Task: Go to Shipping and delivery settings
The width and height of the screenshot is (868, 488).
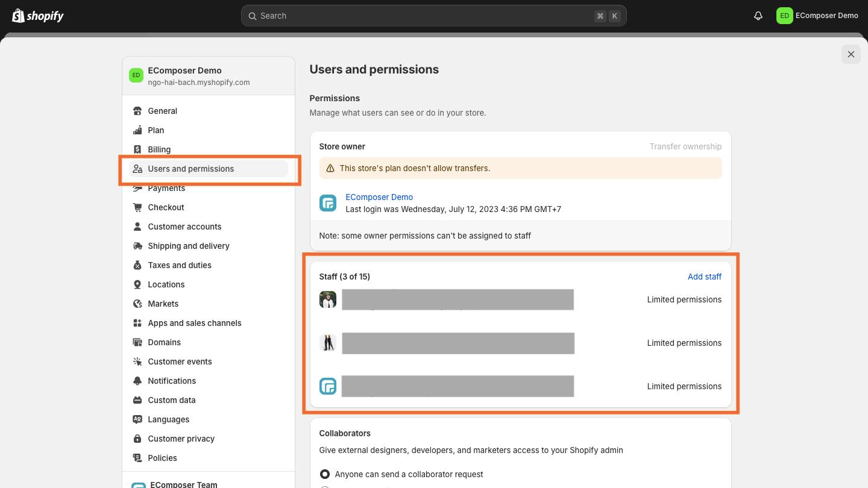Action: point(209,246)
